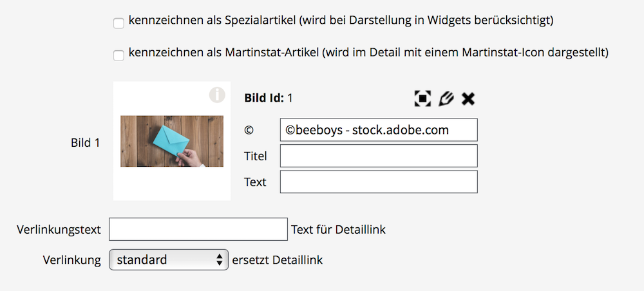The width and height of the screenshot is (644, 291).
Task: Click the info icon above the image
Action: pyautogui.click(x=217, y=95)
